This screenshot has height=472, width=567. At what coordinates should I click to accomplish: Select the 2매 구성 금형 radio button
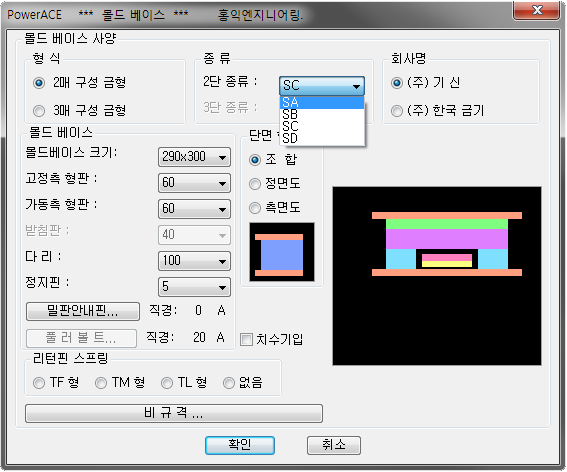39,83
